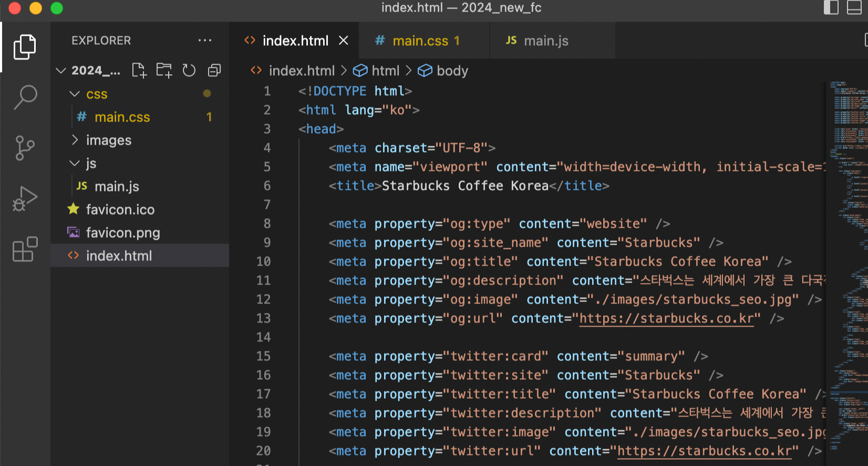This screenshot has width=868, height=466.
Task: Open main.js in the file tree
Action: click(140, 186)
